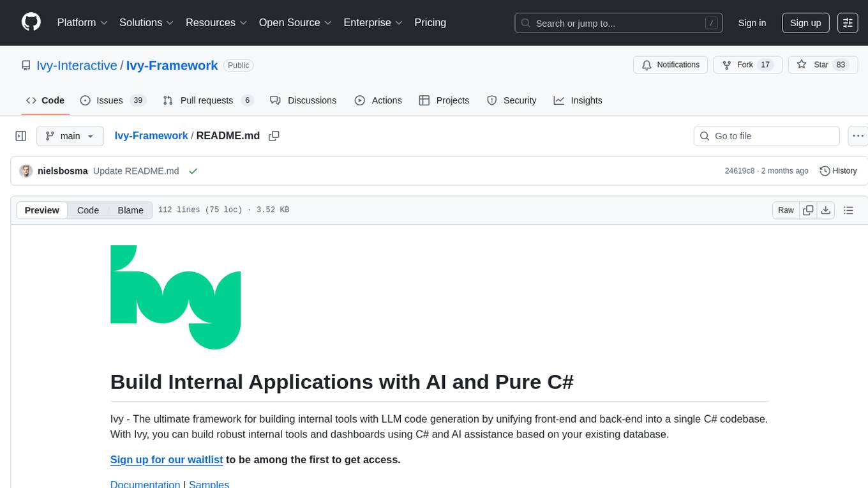
Task: Open the Security tab
Action: tap(512, 100)
